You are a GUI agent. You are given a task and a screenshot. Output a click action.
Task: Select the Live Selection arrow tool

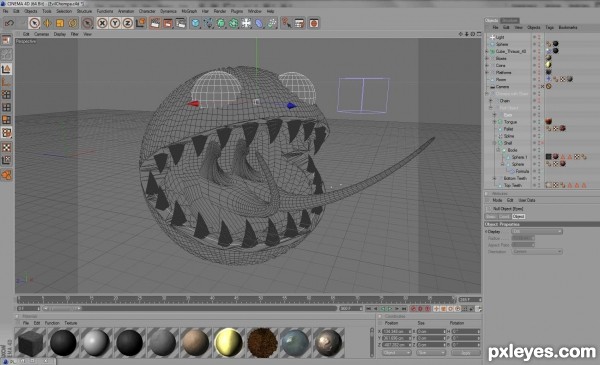34,23
